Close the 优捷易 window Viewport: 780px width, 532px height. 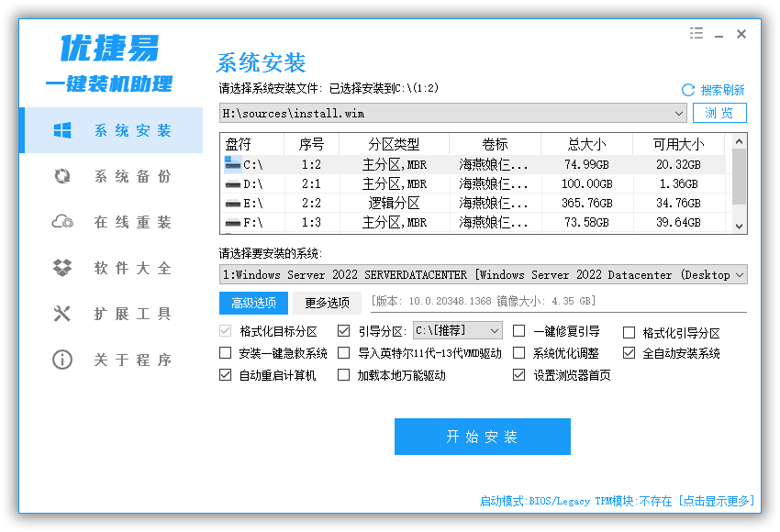pos(741,34)
